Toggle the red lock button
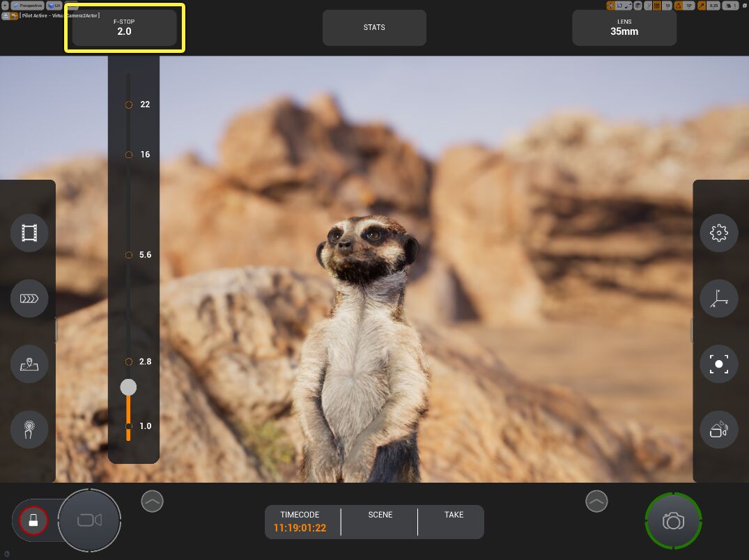 click(33, 520)
